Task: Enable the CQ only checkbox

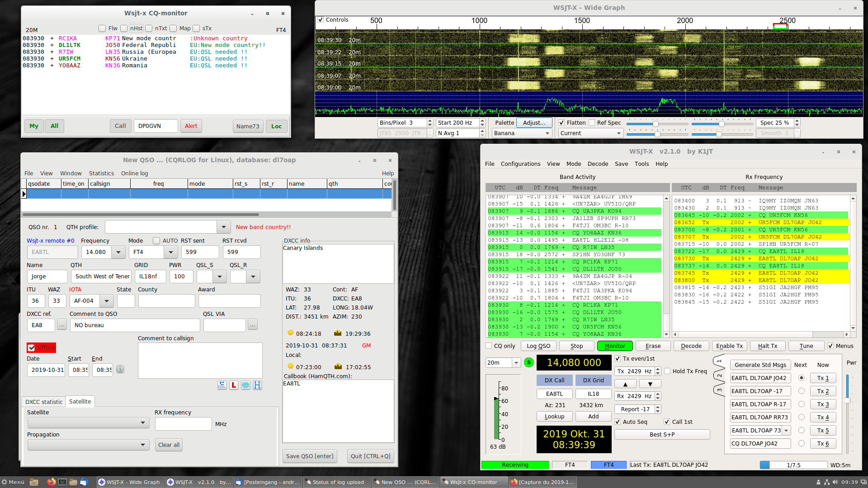Action: click(x=489, y=346)
